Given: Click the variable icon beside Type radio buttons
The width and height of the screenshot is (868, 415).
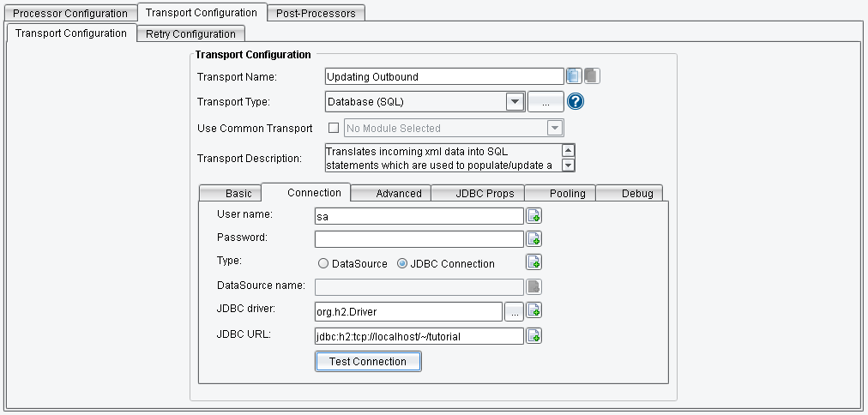Looking at the screenshot, I should tap(533, 262).
